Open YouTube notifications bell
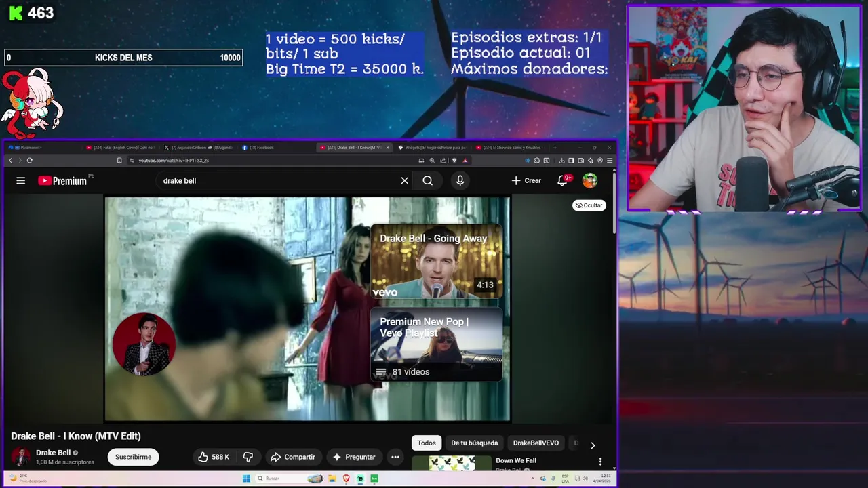The image size is (868, 488). click(562, 180)
